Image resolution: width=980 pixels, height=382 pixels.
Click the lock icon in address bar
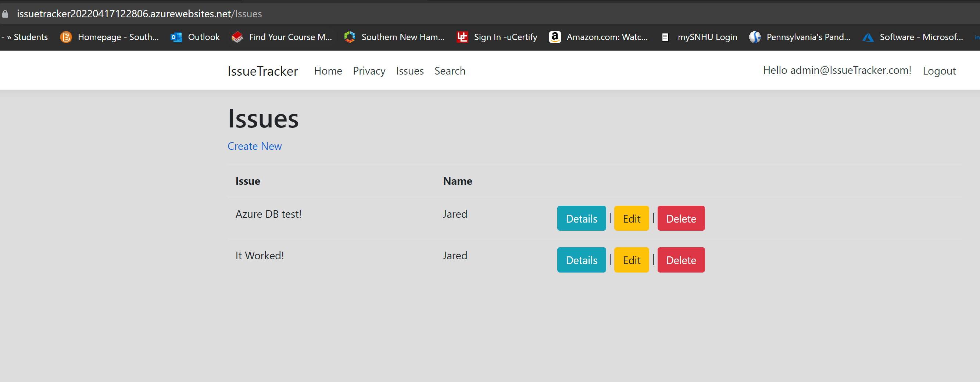[x=5, y=14]
